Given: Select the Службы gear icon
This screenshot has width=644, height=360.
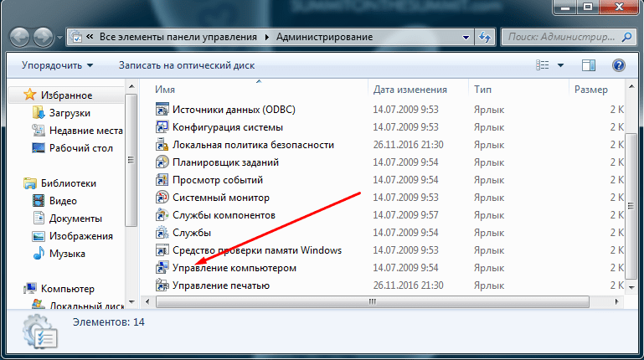Looking at the screenshot, I should (x=162, y=233).
